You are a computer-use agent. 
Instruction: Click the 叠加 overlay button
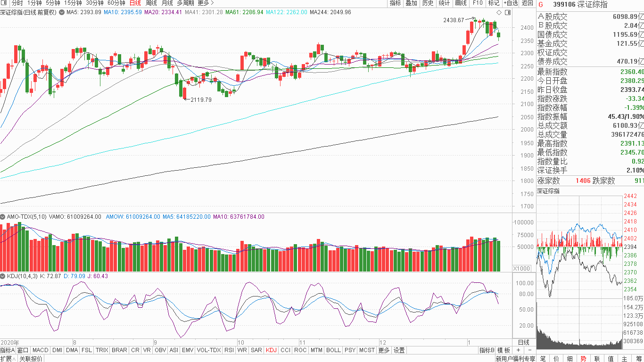(411, 3)
